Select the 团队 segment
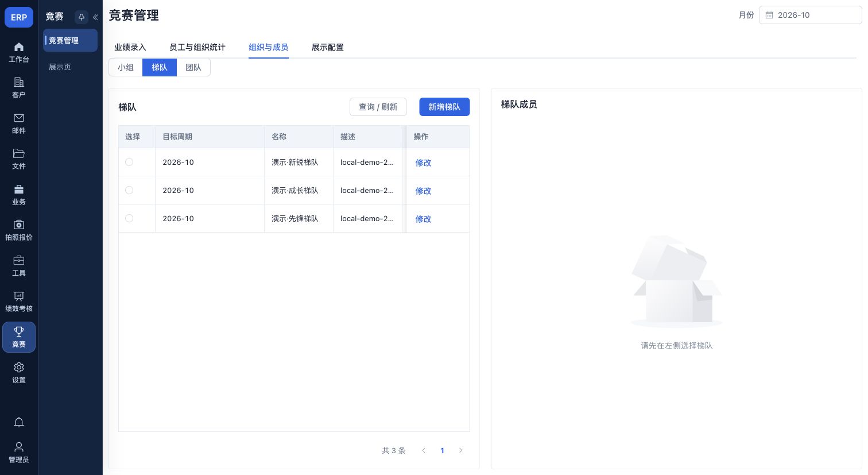 193,67
